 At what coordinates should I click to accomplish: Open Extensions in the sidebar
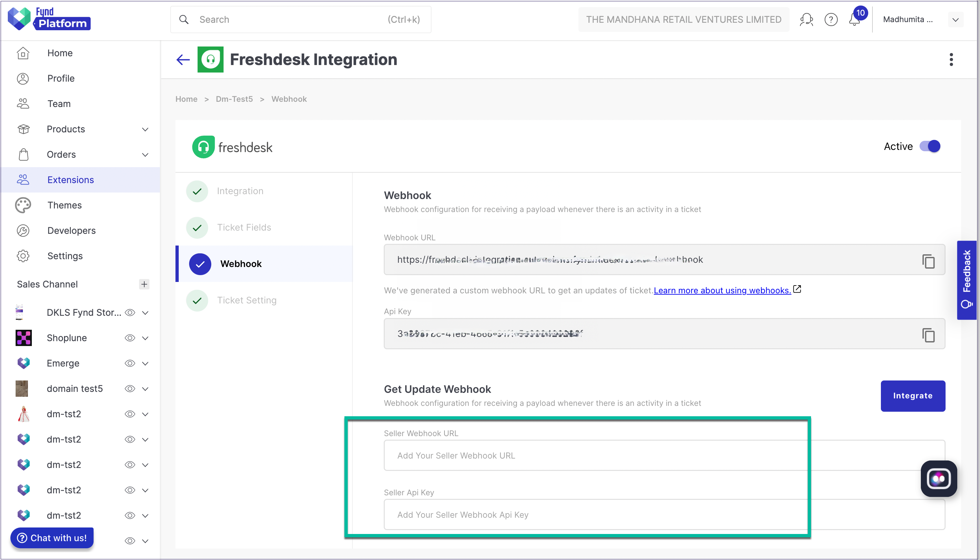[x=80, y=180]
